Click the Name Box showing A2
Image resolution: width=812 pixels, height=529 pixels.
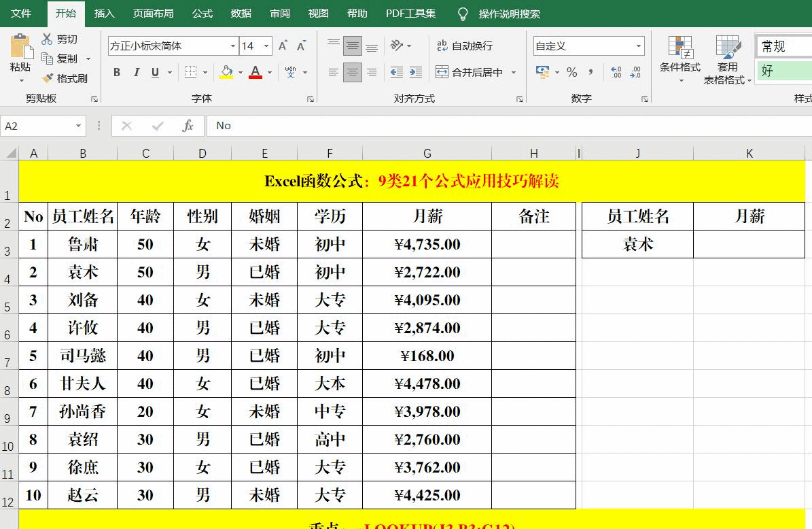37,126
